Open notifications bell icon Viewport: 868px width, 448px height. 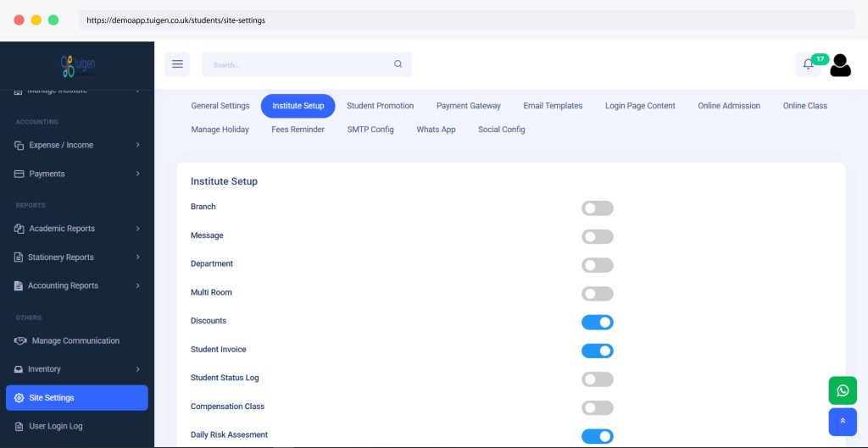coord(809,64)
